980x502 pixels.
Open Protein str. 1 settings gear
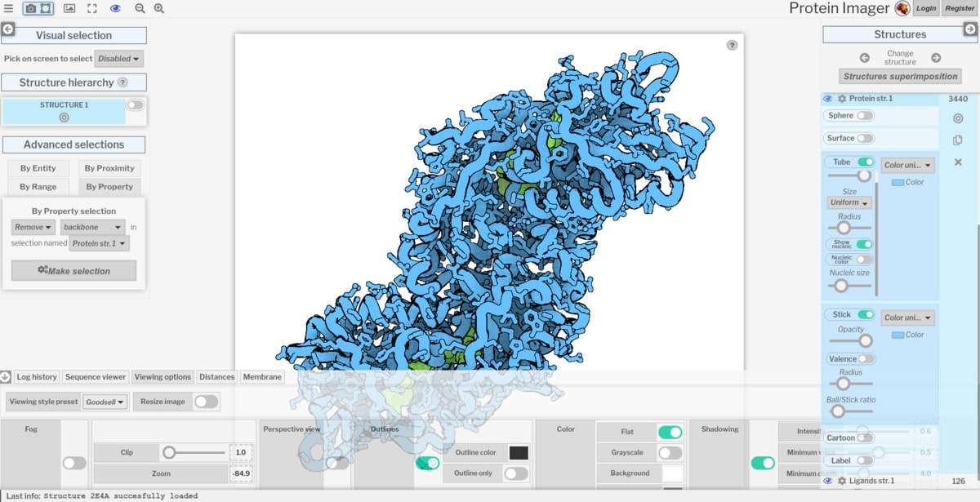(x=842, y=99)
